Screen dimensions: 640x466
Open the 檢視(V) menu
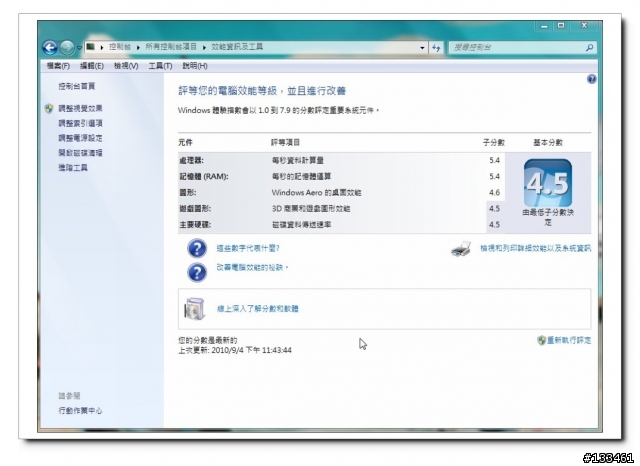[126, 66]
